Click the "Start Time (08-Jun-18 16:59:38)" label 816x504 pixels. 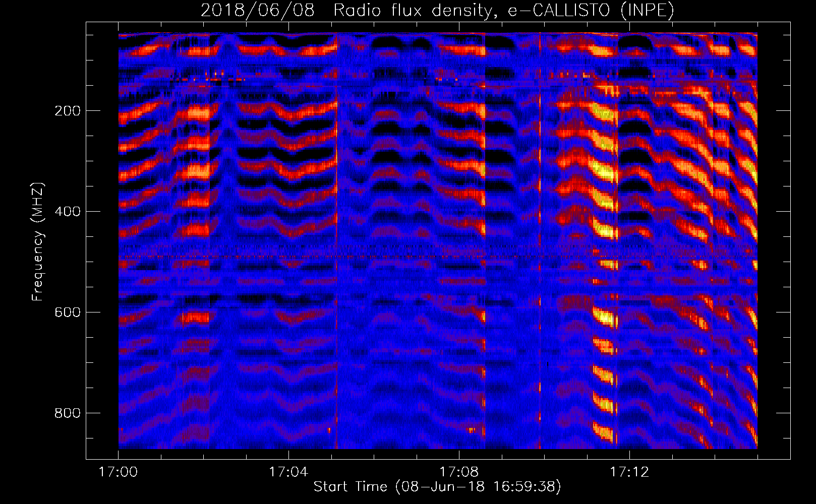tap(437, 487)
